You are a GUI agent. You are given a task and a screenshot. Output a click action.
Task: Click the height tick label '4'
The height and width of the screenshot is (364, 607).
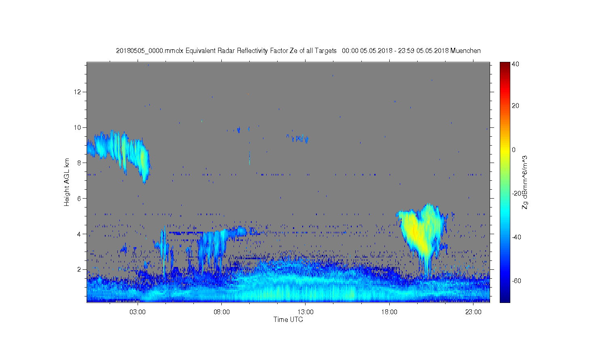coord(80,234)
